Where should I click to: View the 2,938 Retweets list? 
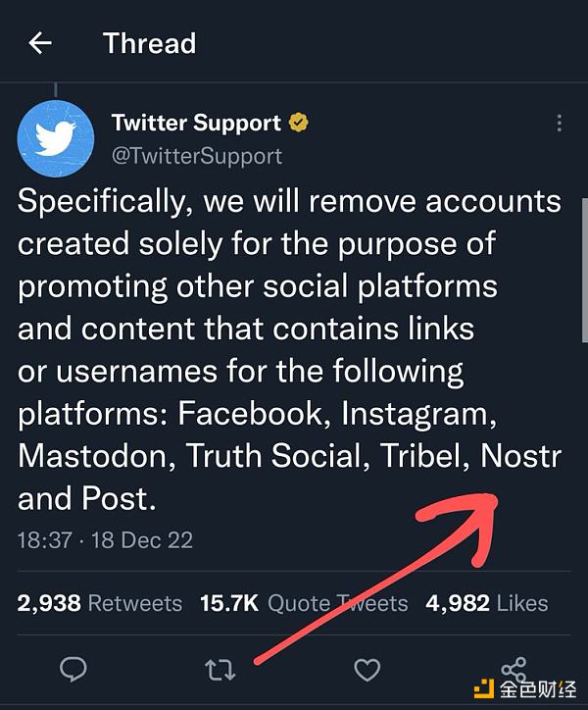pos(100,603)
